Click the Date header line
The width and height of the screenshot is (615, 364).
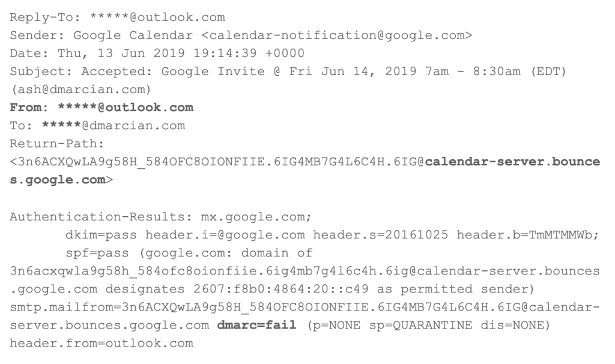tap(157, 53)
